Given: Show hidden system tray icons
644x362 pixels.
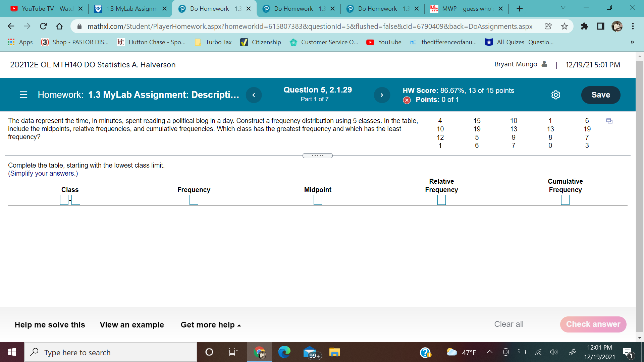Looking at the screenshot, I should coord(489,352).
